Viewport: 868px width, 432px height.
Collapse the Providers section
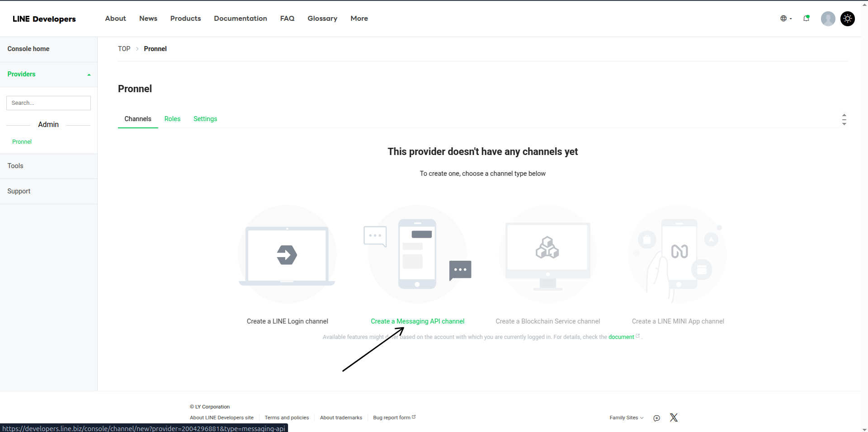tap(48, 74)
